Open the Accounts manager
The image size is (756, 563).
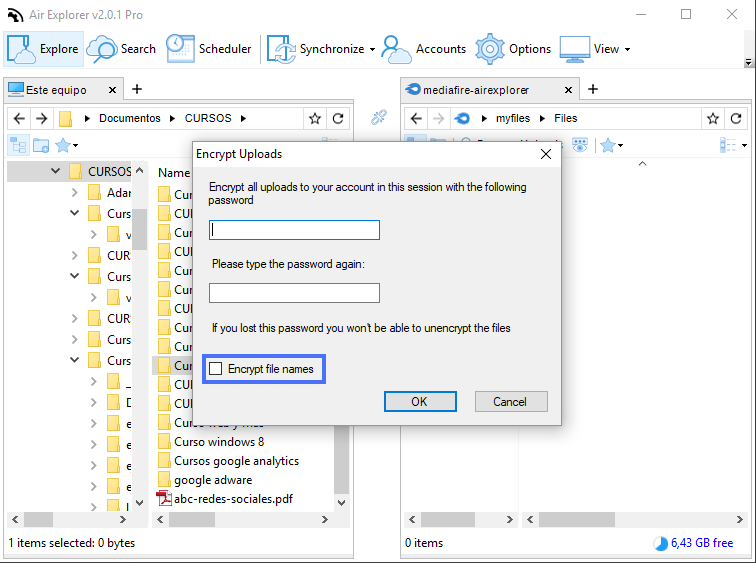[424, 49]
